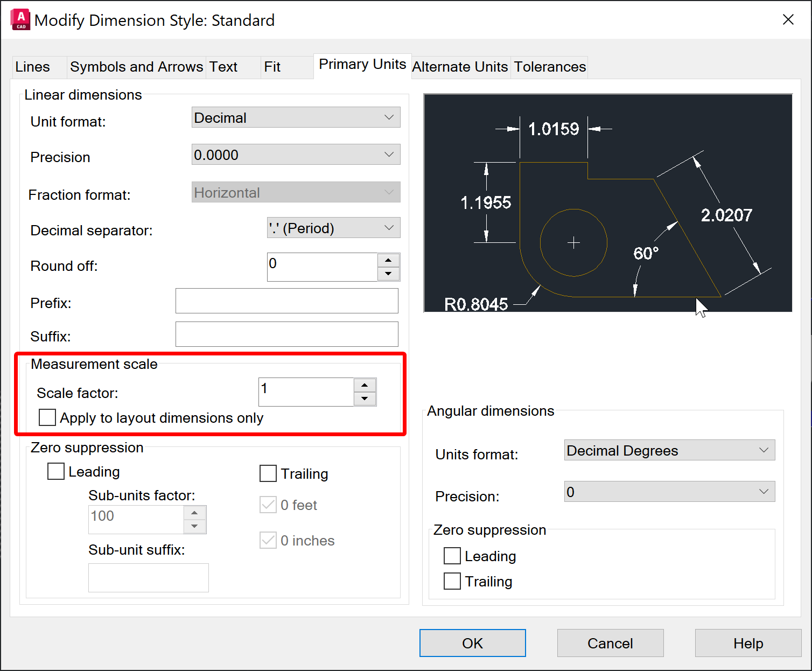Toggle the Trailing checkbox under Zero suppression
The width and height of the screenshot is (812, 671).
pos(268,473)
